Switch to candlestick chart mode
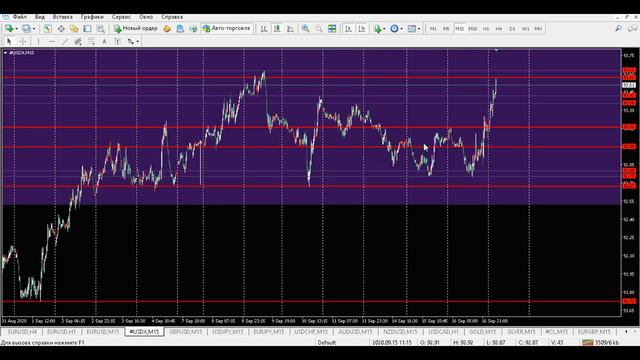640x360 pixels. click(x=277, y=29)
